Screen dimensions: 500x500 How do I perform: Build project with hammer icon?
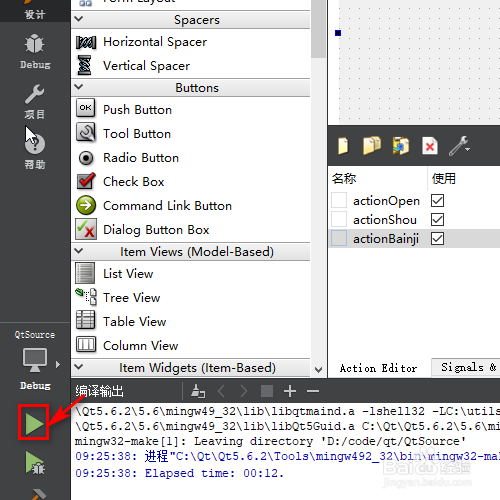pos(37,495)
